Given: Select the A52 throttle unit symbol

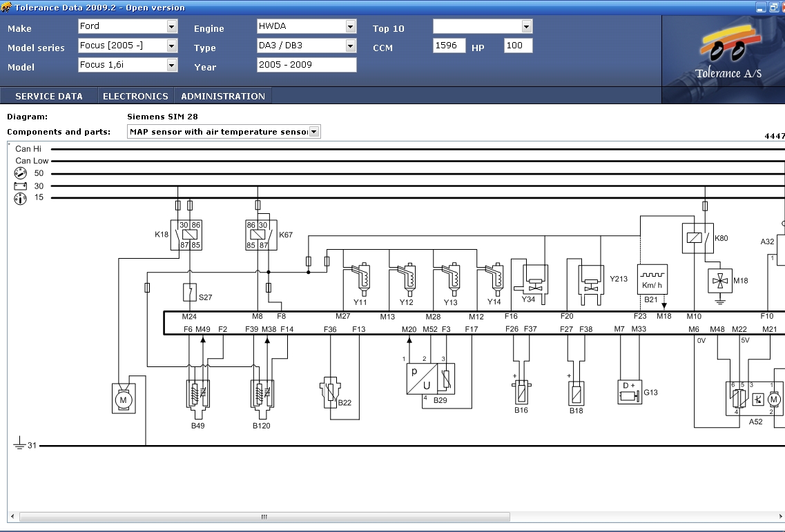Looking at the screenshot, I should tap(755, 398).
